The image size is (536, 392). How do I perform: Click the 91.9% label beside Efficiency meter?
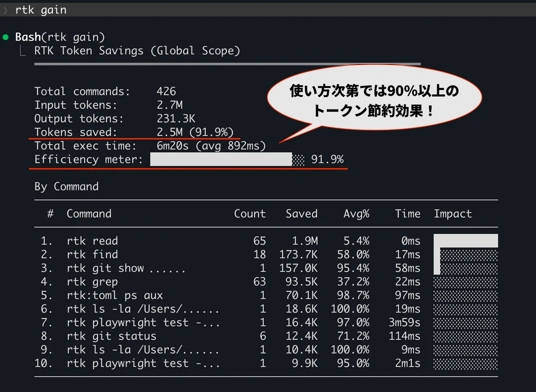coord(327,159)
